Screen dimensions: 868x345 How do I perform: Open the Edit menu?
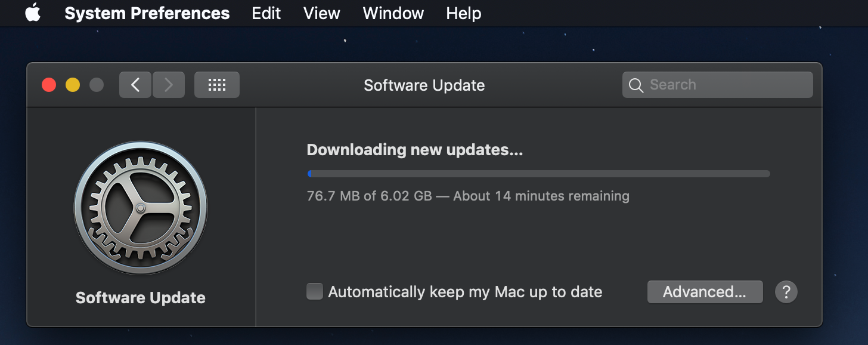click(266, 13)
